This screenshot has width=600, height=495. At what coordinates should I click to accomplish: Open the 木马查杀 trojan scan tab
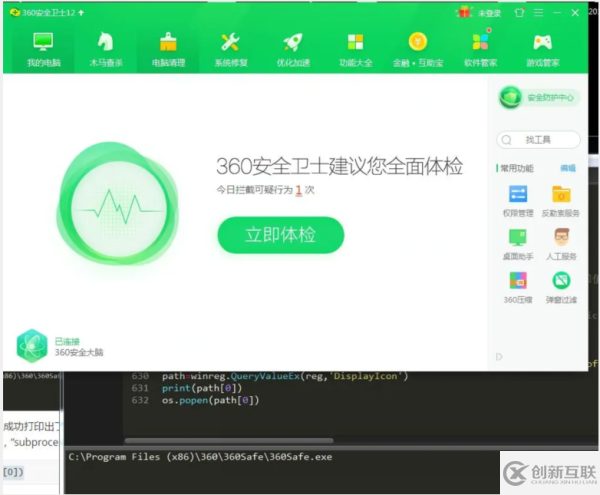coord(106,50)
